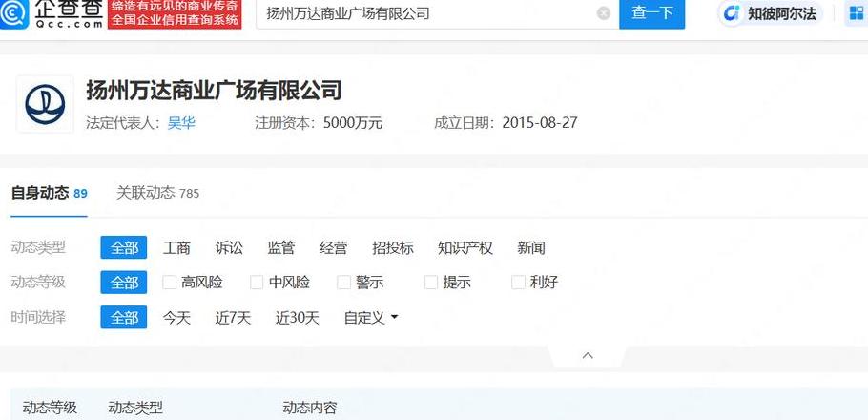Filter time by 近7天
868x420 pixels.
point(233,318)
